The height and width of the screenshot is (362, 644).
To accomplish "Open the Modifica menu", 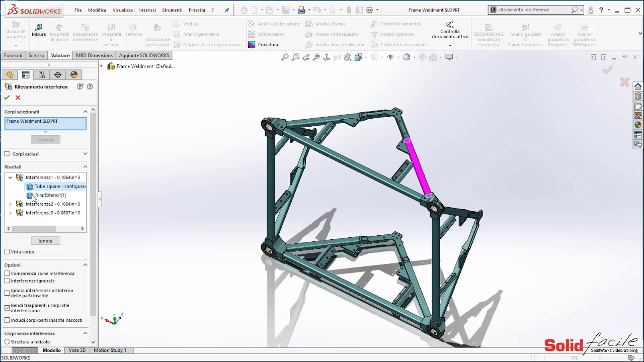I will tap(97, 10).
